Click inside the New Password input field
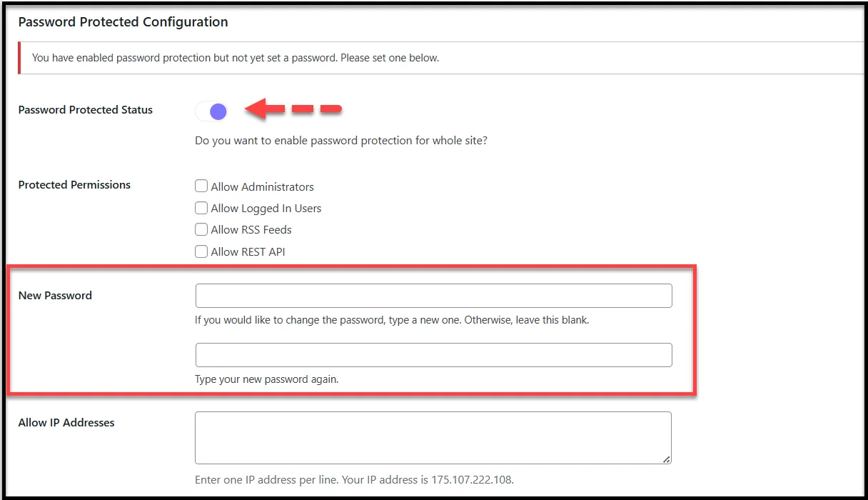Image resolution: width=868 pixels, height=500 pixels. click(433, 295)
